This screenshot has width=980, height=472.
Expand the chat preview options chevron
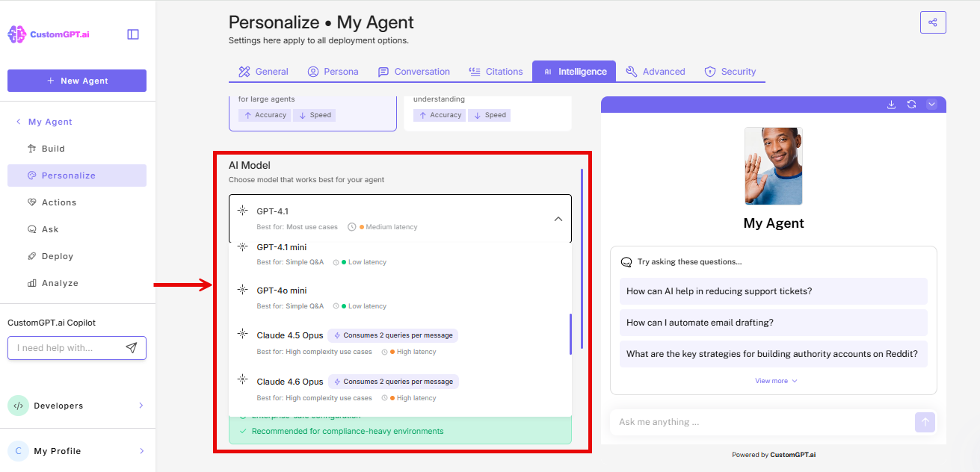[931, 105]
